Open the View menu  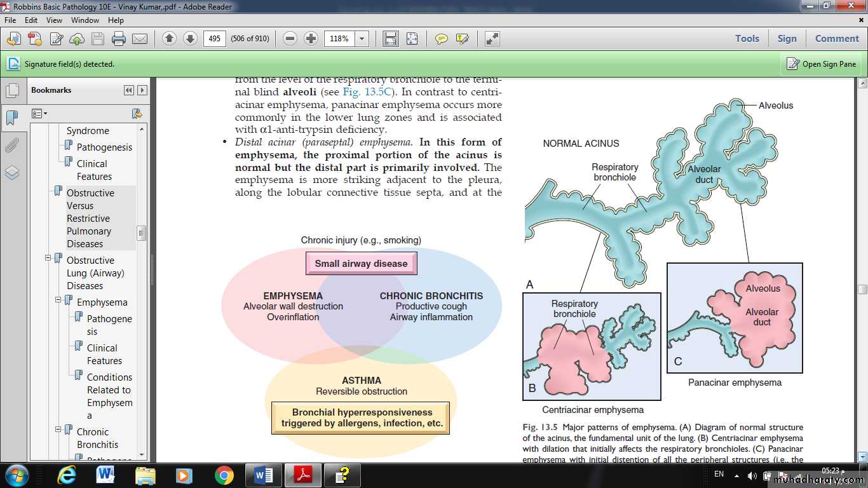point(54,20)
